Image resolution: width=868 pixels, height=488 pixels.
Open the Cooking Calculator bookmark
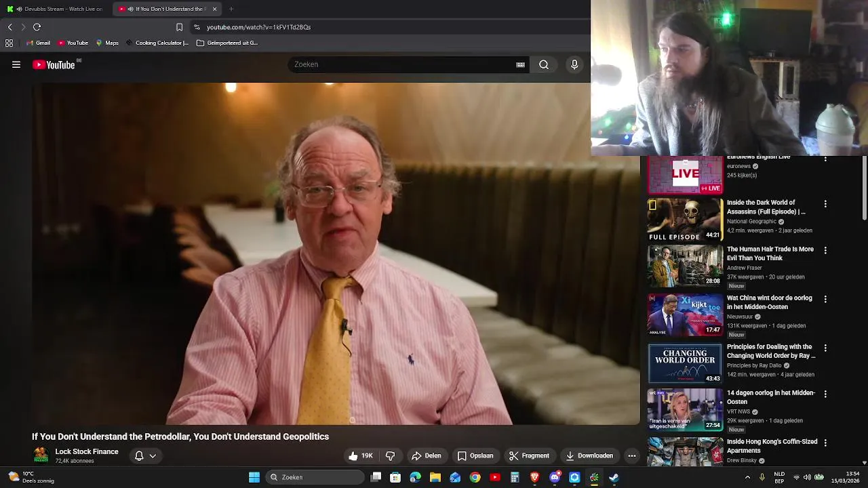157,43
